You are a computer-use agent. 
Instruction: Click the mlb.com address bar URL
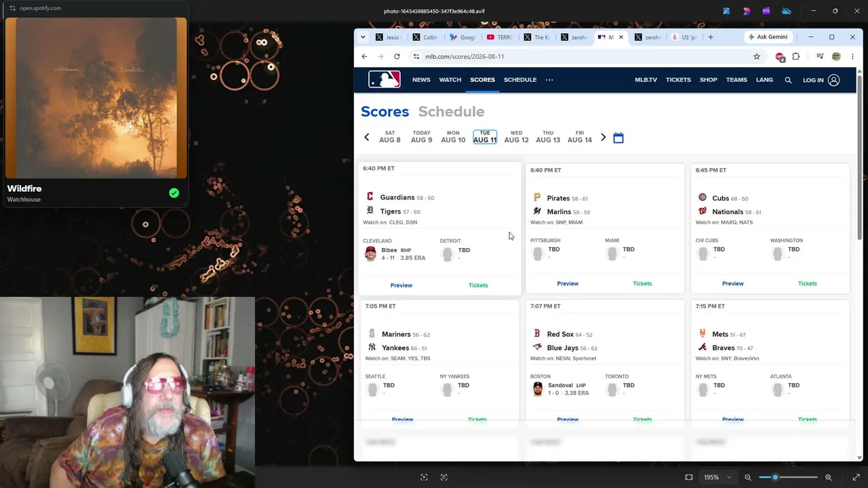pos(465,56)
